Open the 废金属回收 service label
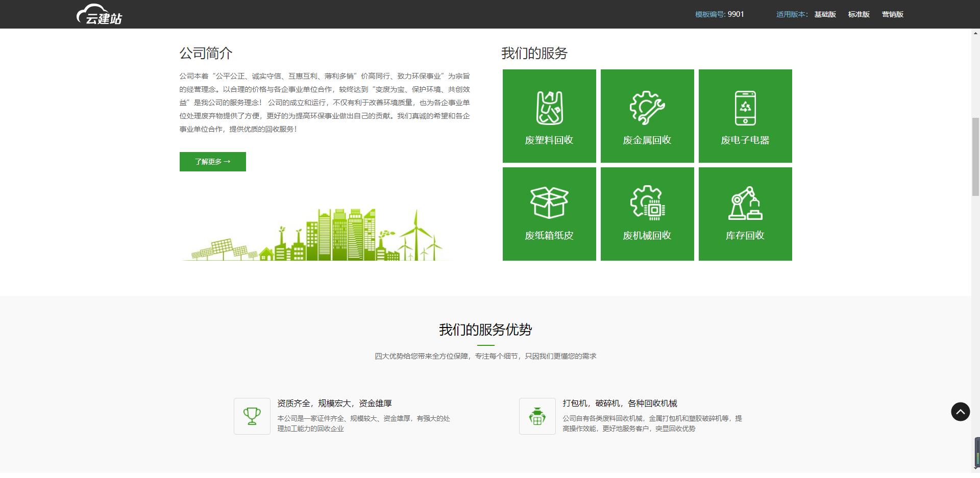 [647, 140]
